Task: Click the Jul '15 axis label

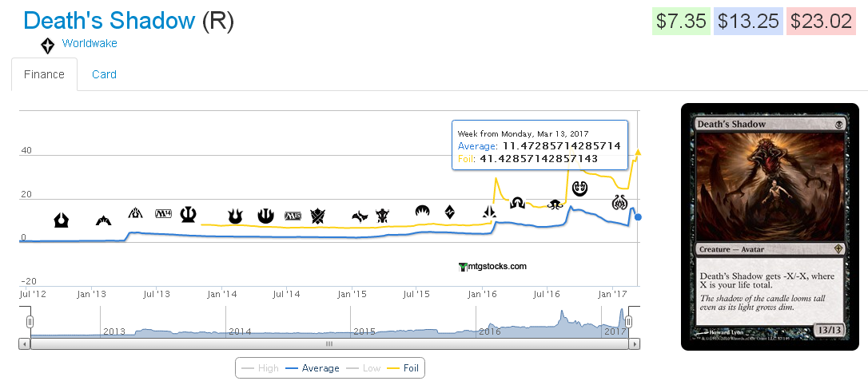Action: [x=416, y=294]
